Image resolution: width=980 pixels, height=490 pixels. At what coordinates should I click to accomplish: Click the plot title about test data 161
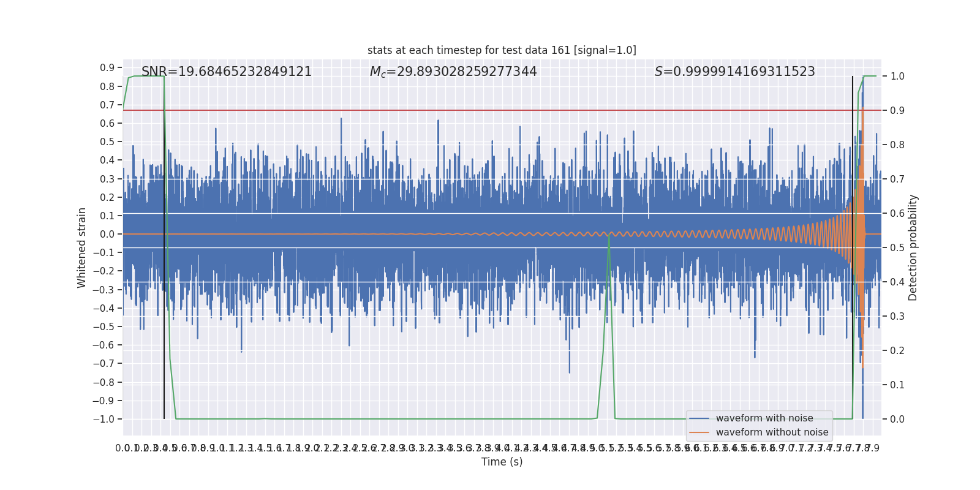pyautogui.click(x=502, y=50)
